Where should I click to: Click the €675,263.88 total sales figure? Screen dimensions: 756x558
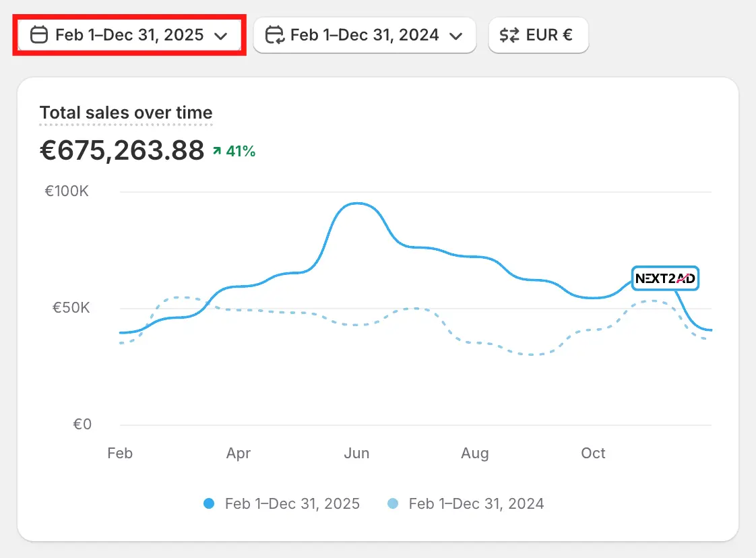(x=122, y=150)
